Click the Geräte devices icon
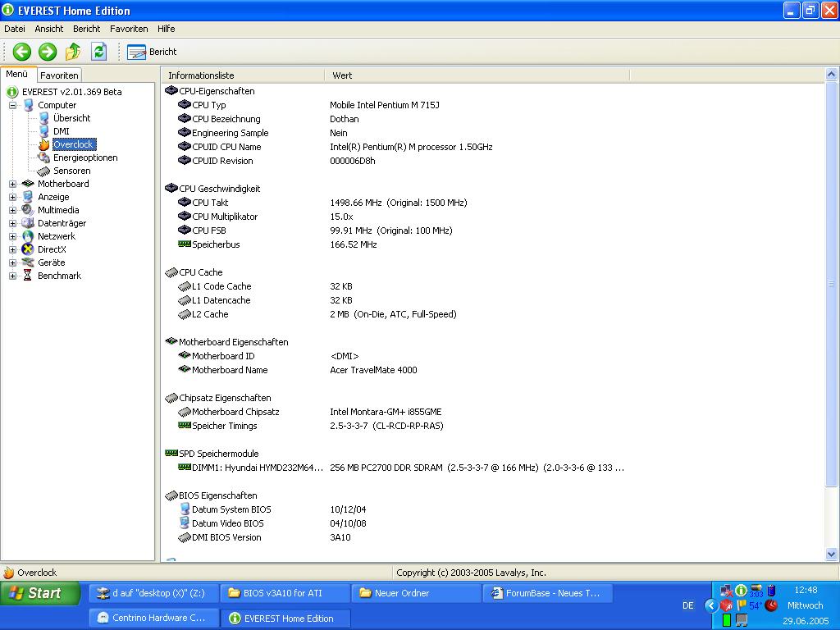Image resolution: width=840 pixels, height=630 pixels. tap(28, 263)
